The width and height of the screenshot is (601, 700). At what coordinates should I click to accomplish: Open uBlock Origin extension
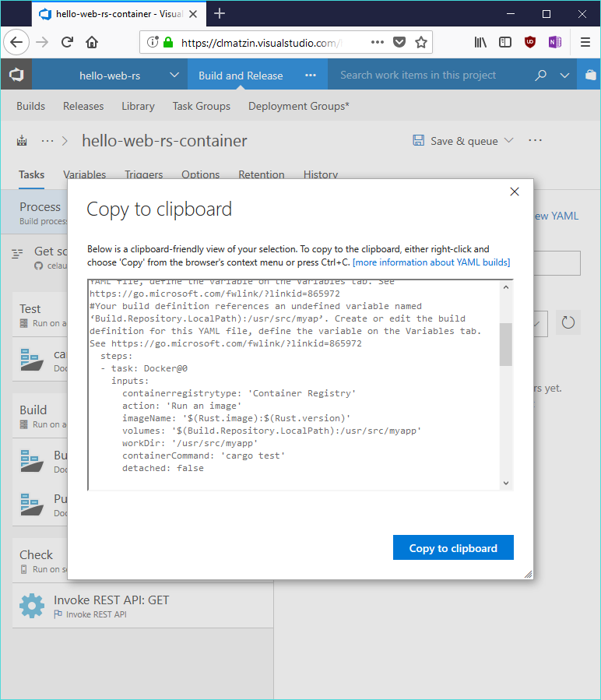530,42
